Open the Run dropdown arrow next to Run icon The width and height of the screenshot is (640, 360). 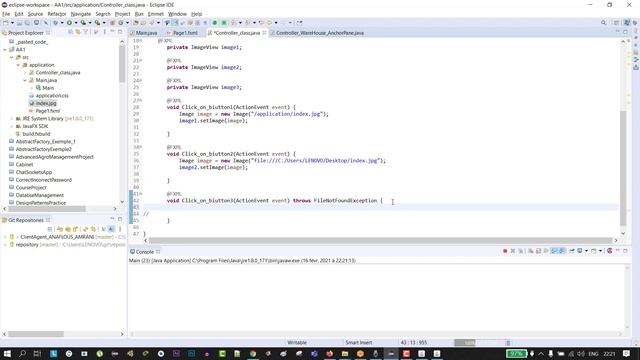click(x=76, y=23)
